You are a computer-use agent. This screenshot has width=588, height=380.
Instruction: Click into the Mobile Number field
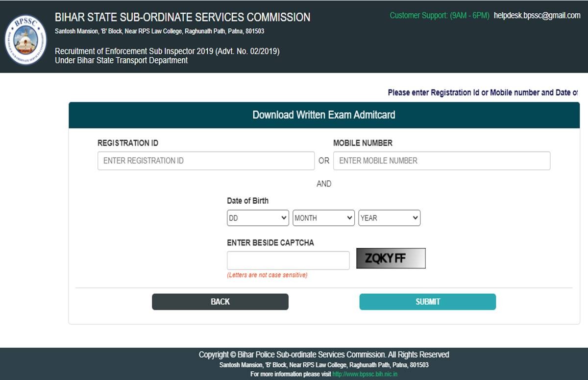(441, 161)
